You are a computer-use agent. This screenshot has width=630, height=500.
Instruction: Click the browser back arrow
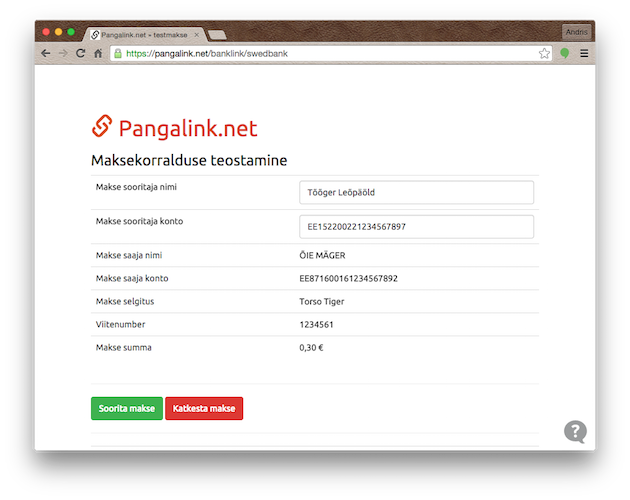pos(46,53)
